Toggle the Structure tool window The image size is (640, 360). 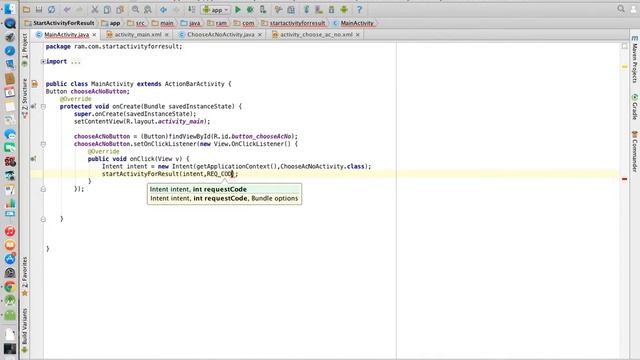click(x=24, y=98)
